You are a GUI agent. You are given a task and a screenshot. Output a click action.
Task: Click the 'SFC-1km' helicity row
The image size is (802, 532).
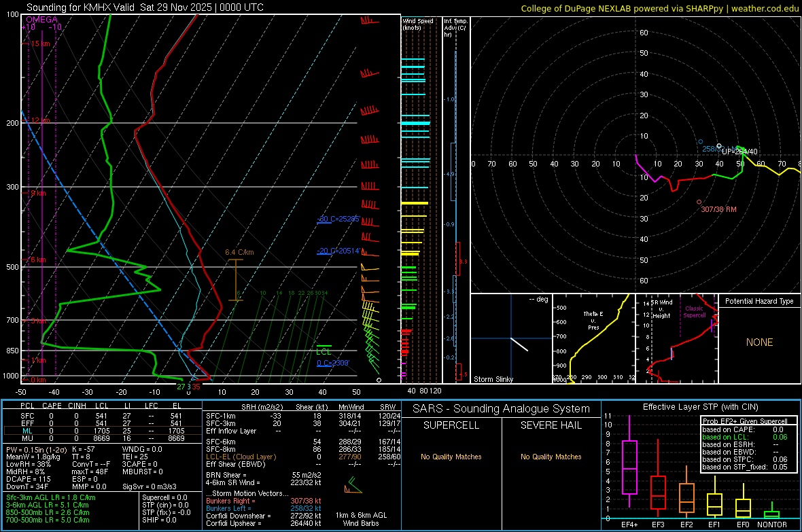(x=303, y=416)
